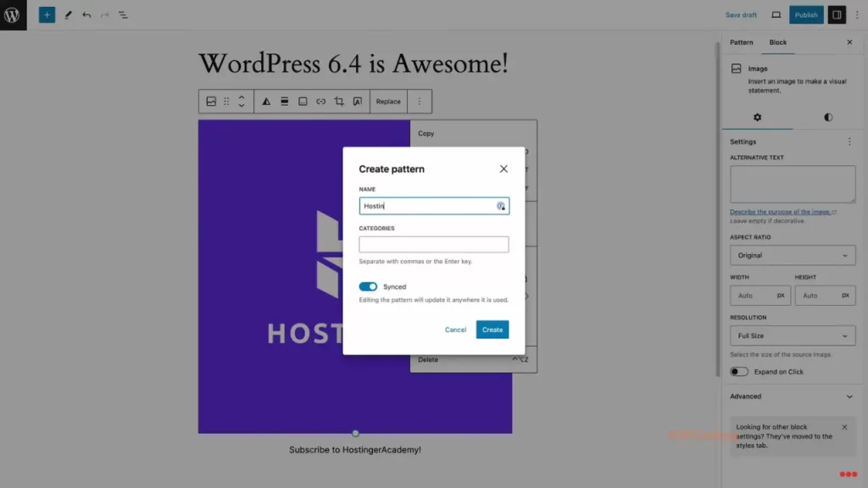Select the Crop image tool
This screenshot has height=488, width=868.
coord(339,102)
